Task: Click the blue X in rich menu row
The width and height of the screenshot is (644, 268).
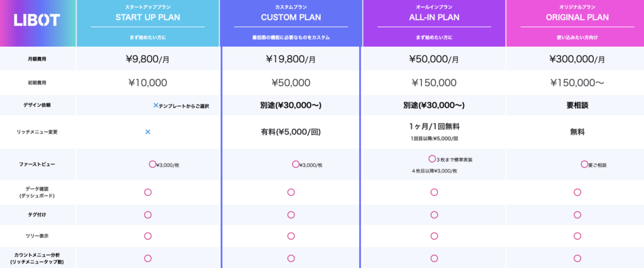Action: point(148,131)
